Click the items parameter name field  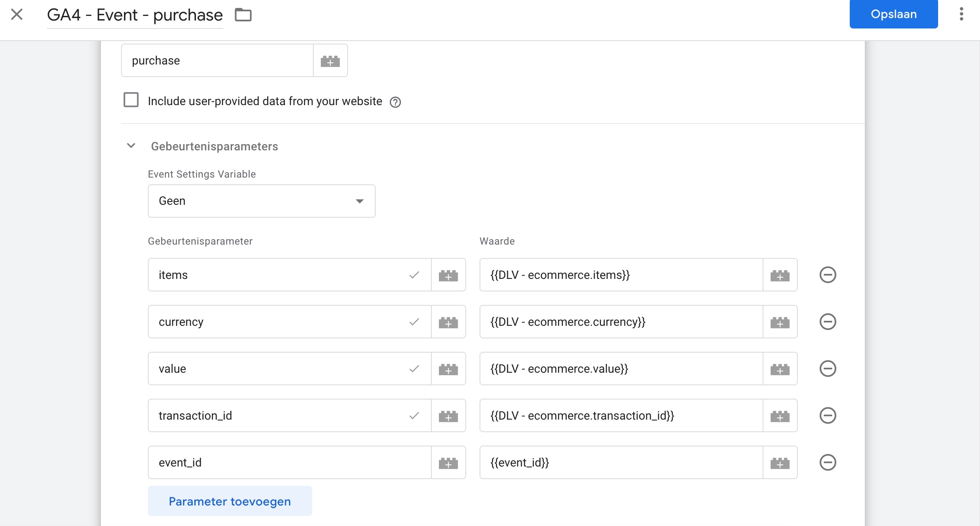click(x=289, y=275)
